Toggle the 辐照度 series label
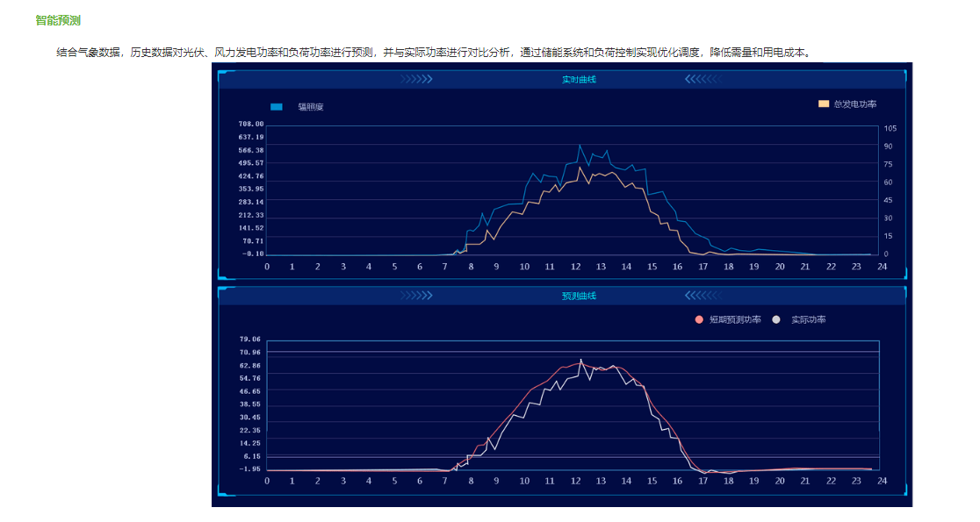 (x=311, y=107)
